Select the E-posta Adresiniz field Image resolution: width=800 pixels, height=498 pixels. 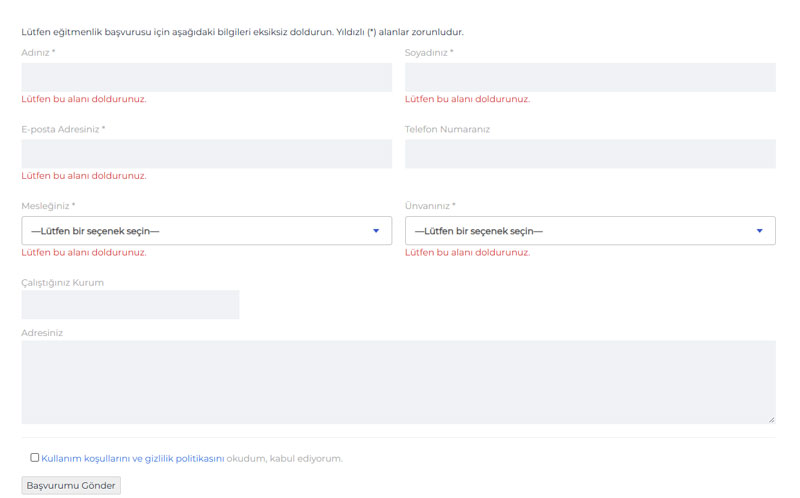click(206, 154)
